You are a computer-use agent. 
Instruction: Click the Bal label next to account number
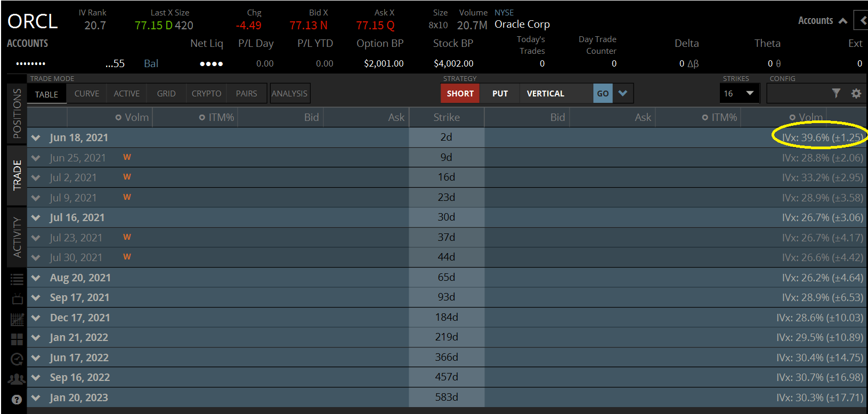pos(151,63)
